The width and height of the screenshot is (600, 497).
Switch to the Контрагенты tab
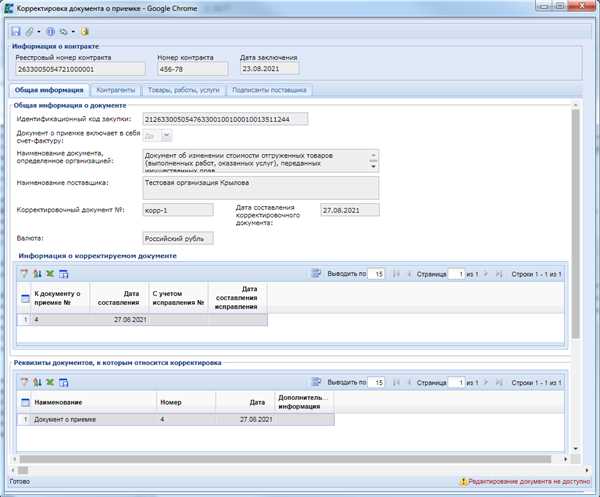click(x=116, y=90)
